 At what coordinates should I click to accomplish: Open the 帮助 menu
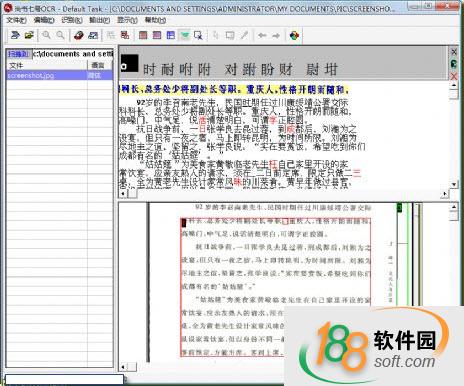tap(155, 20)
